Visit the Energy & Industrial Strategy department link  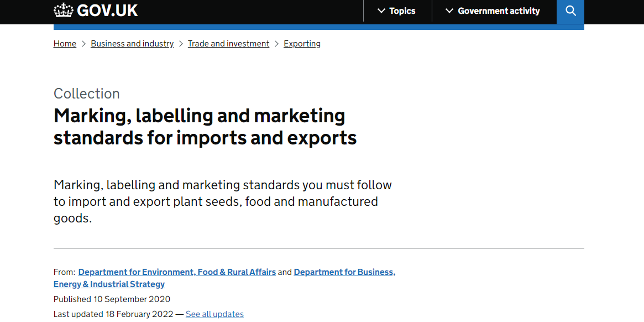tap(109, 284)
